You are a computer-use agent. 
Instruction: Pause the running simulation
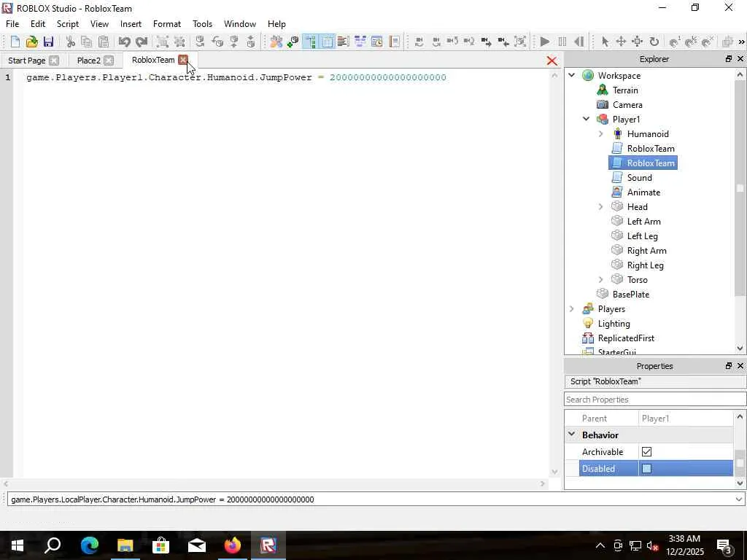[x=562, y=42]
